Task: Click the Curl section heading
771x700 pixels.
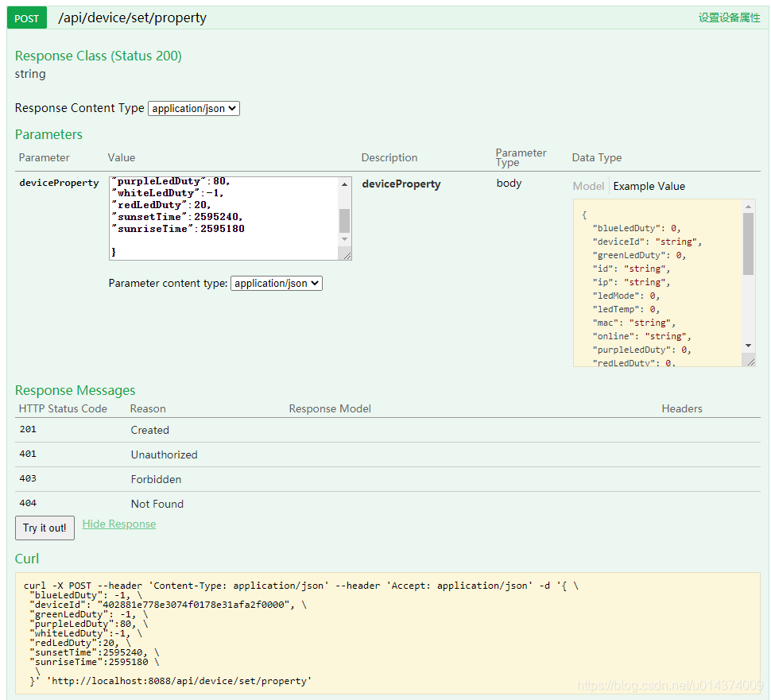Action: (26, 559)
